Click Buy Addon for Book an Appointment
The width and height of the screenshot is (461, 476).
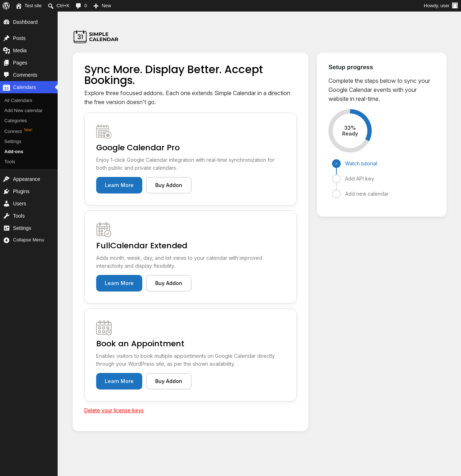tap(169, 381)
